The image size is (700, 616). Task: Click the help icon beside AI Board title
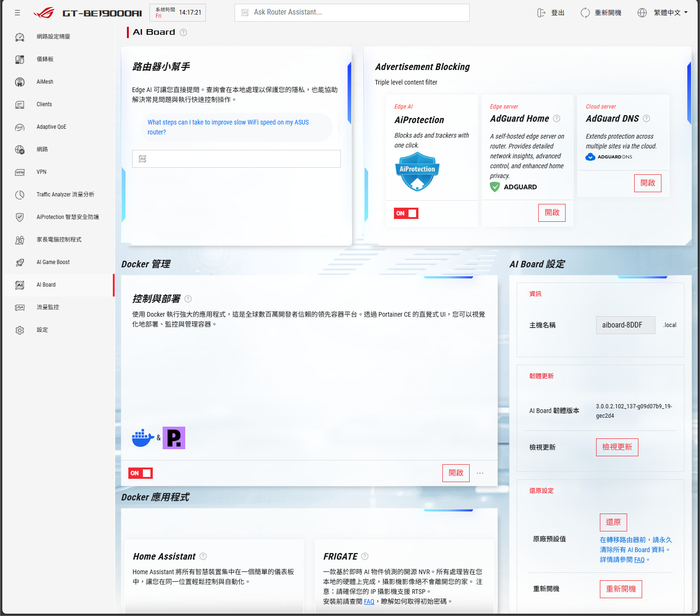tap(183, 32)
